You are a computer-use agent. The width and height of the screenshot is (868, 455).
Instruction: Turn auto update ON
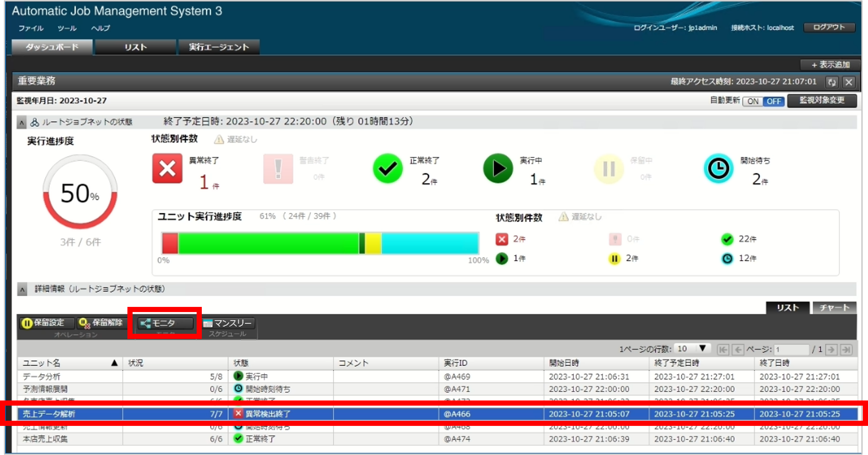pos(753,101)
